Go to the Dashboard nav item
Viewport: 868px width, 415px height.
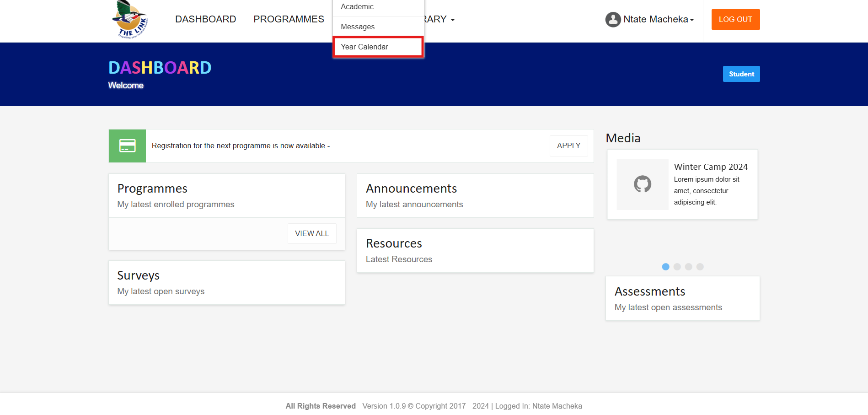click(205, 19)
